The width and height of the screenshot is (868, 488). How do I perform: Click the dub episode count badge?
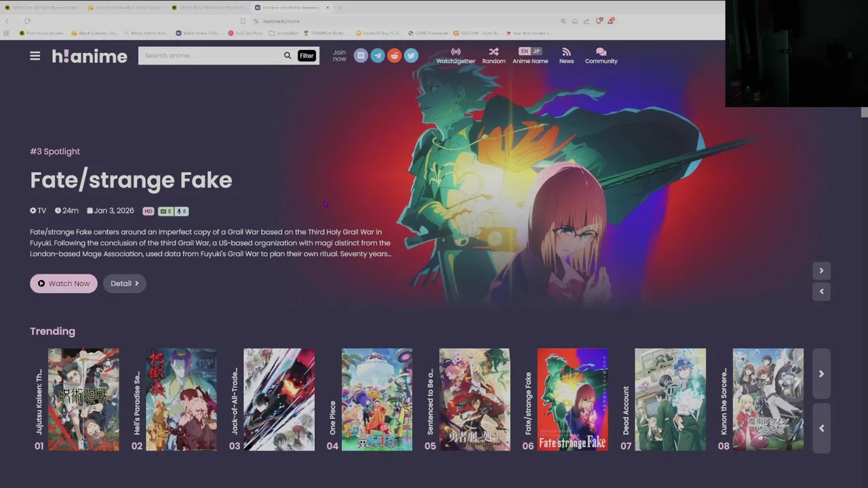coord(182,211)
